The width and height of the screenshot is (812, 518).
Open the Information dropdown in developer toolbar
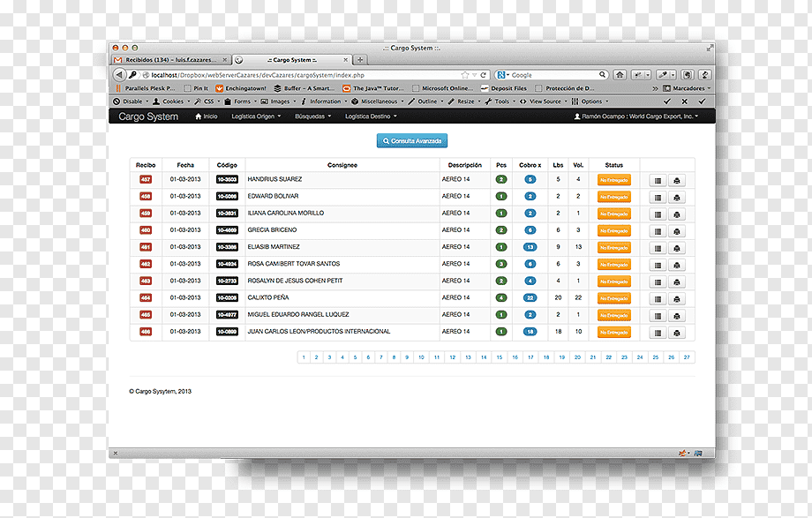click(324, 101)
